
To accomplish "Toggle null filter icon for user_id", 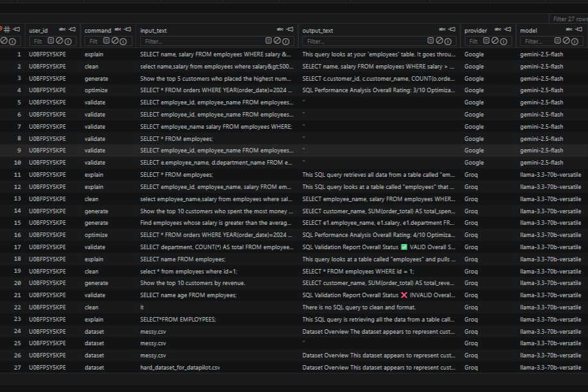I will click(x=60, y=40).
